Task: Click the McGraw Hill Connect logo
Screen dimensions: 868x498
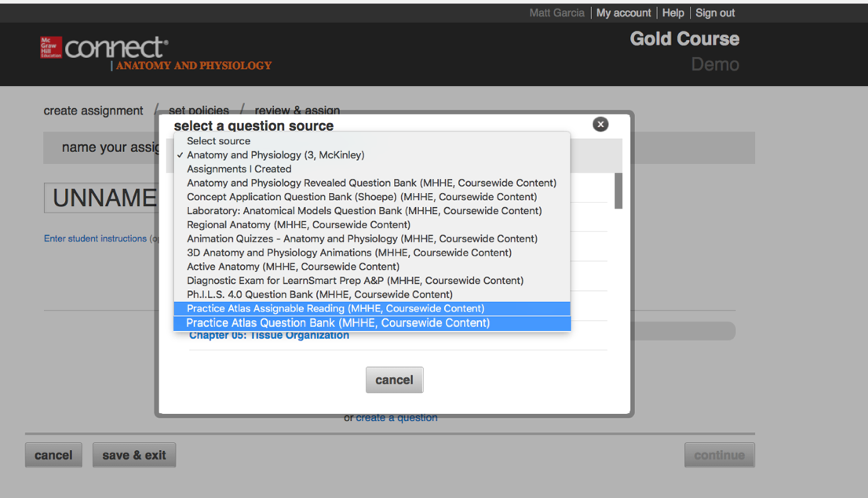Action: pos(104,48)
